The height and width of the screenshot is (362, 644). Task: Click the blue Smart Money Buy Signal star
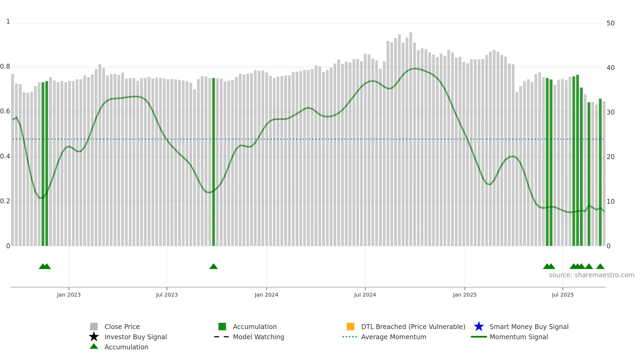pos(479,327)
